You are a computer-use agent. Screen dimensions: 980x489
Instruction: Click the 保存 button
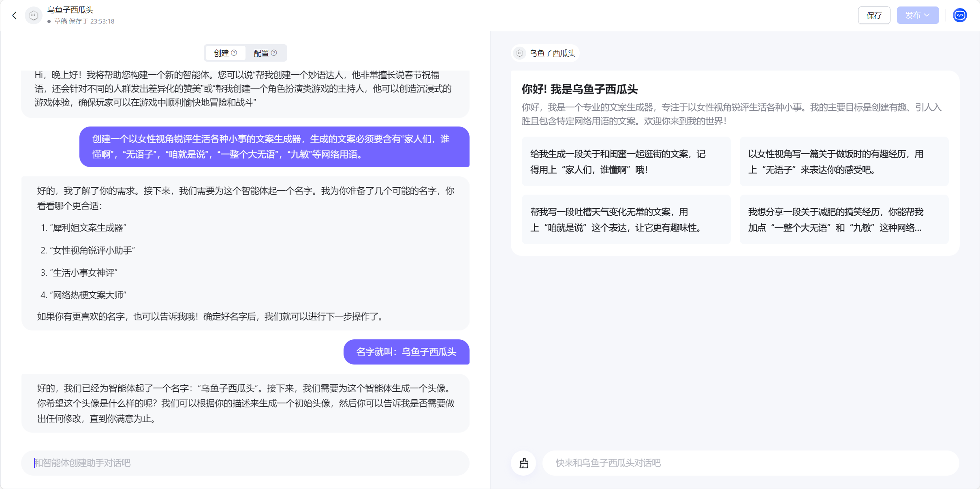point(874,15)
